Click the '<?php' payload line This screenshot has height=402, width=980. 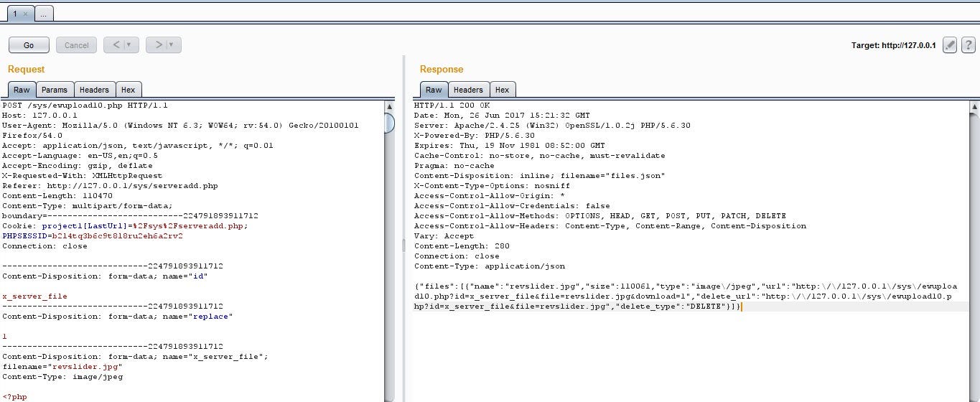click(x=14, y=396)
